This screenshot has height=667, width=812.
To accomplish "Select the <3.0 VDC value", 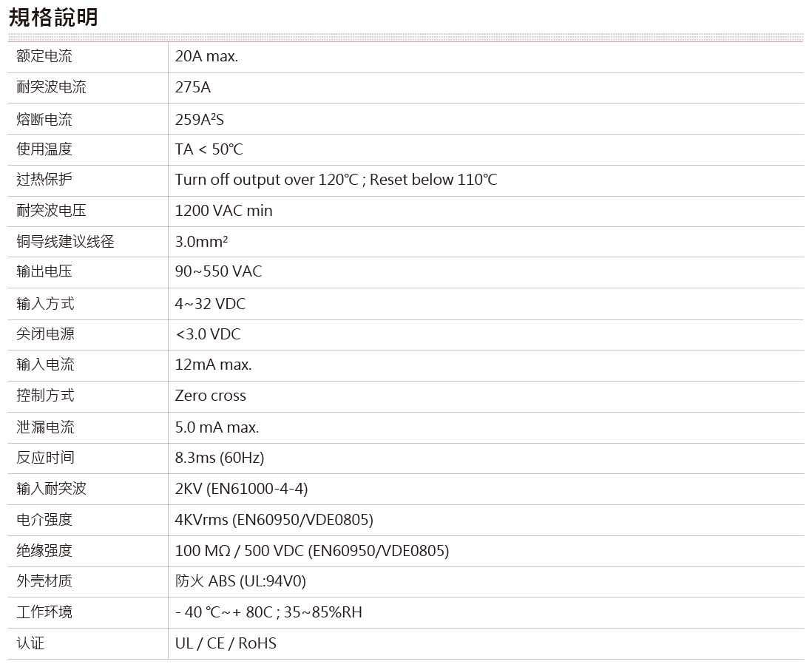I will tap(208, 334).
